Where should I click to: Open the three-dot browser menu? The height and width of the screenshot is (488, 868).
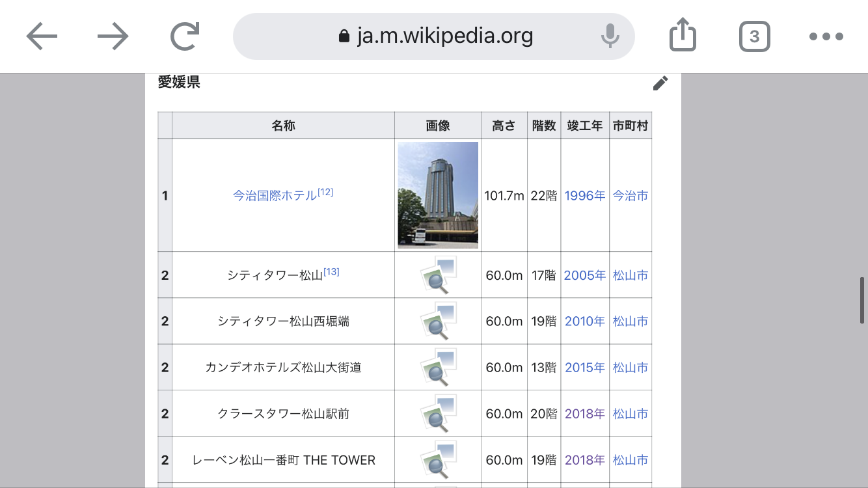coord(826,37)
